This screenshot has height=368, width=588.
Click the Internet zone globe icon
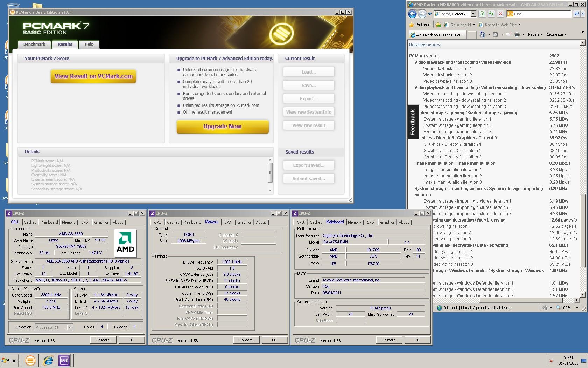coord(439,308)
